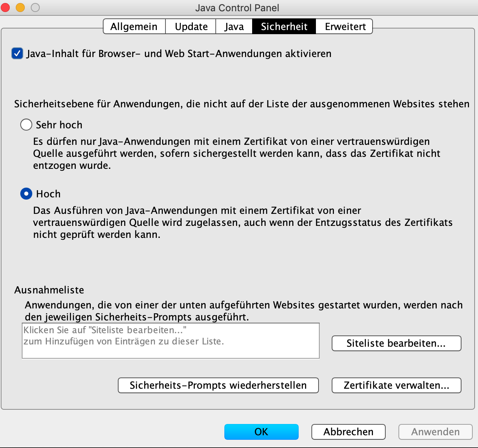Screen dimensions: 478x448
Task: Uncheck Java-Inhalt für Browser aktivieren checkbox
Action: (x=17, y=54)
